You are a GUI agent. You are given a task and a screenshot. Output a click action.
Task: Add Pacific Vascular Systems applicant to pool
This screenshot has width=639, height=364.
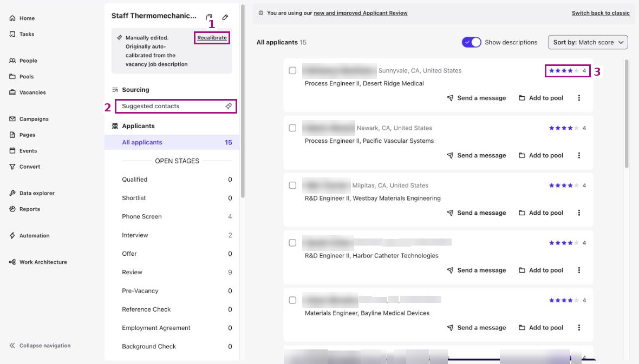click(541, 156)
